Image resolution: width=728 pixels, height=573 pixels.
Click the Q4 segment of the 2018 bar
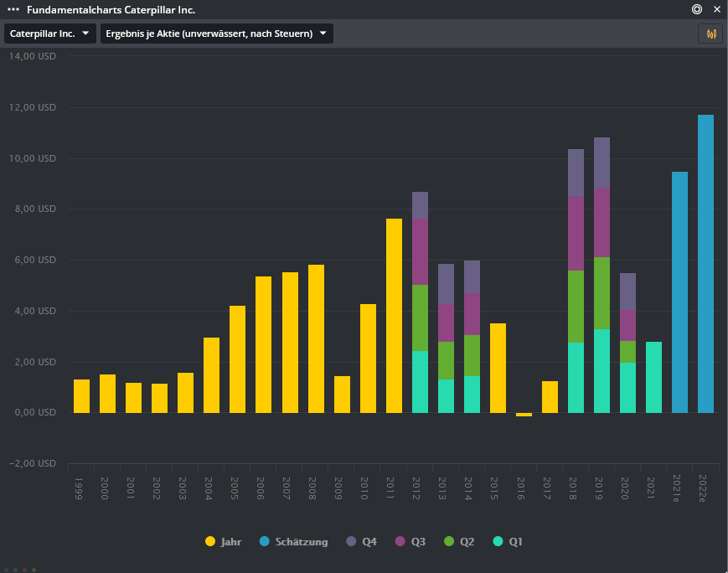(x=576, y=173)
